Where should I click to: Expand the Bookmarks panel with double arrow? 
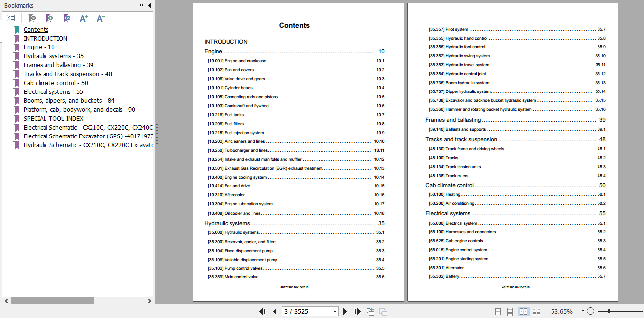pyautogui.click(x=142, y=5)
